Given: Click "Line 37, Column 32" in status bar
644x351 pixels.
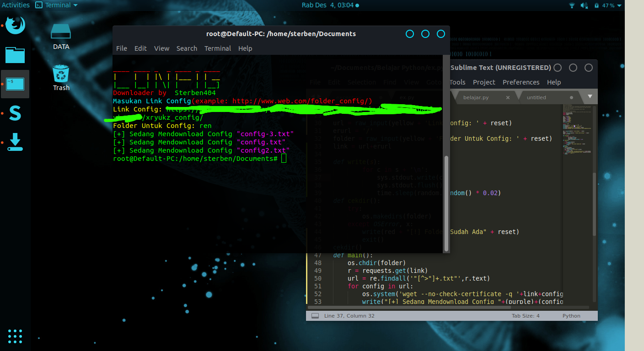Looking at the screenshot, I should (x=349, y=316).
